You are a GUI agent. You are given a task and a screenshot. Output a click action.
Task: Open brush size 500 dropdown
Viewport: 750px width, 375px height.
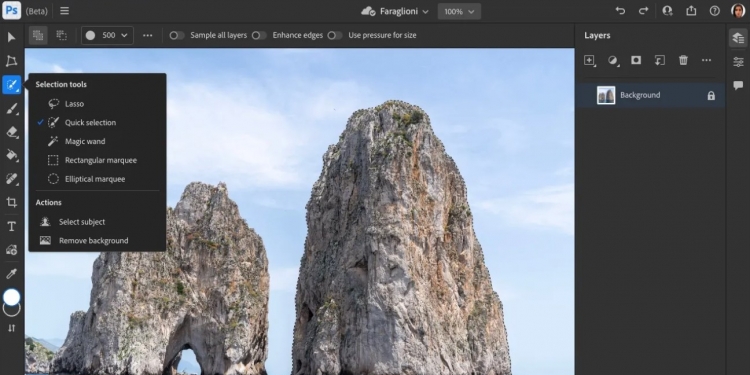pyautogui.click(x=107, y=35)
